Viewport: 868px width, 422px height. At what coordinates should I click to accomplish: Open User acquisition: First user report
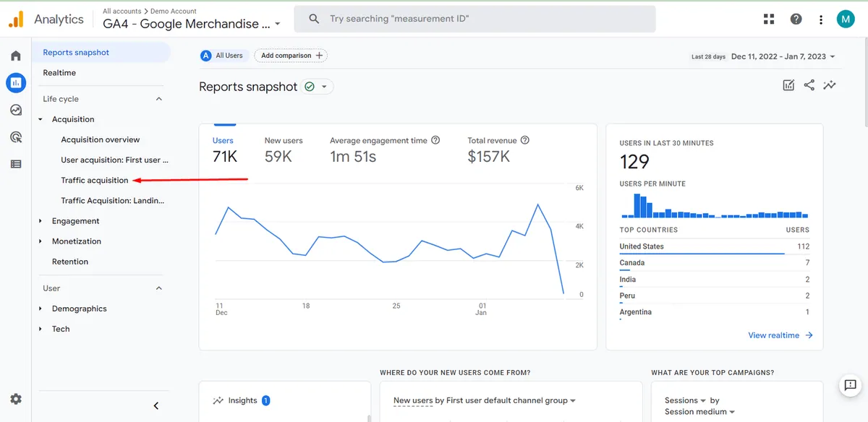[115, 160]
